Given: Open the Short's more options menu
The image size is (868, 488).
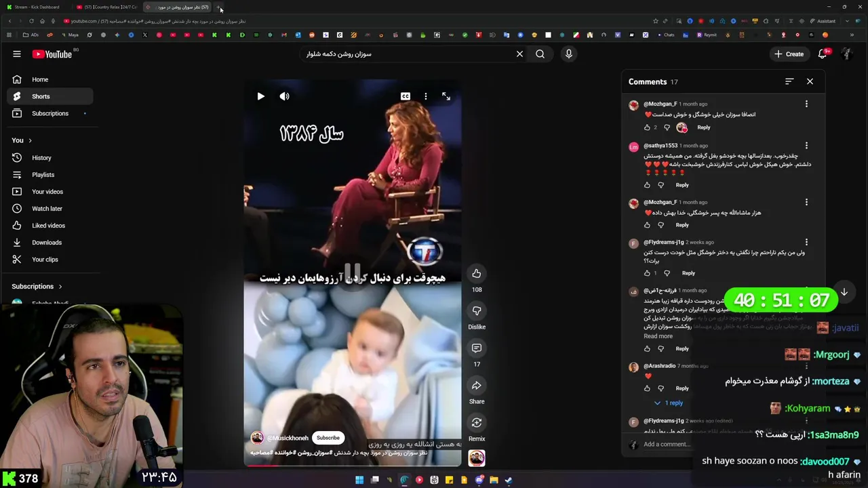Looking at the screenshot, I should [x=426, y=96].
